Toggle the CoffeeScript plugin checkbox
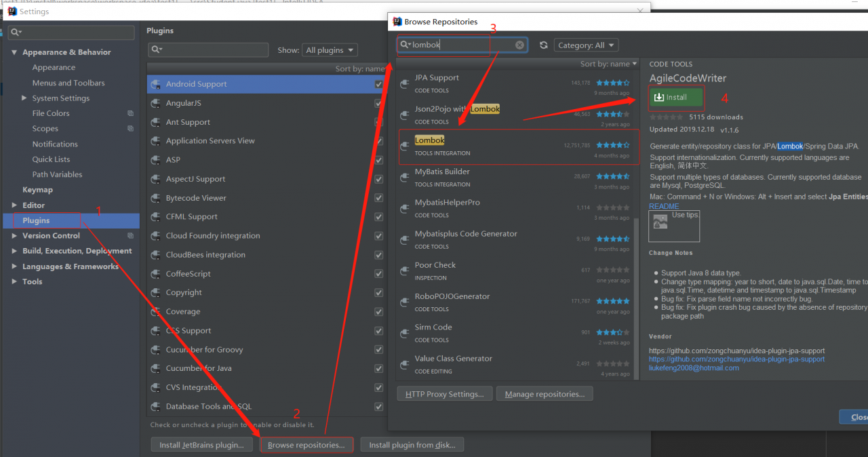 coord(378,274)
